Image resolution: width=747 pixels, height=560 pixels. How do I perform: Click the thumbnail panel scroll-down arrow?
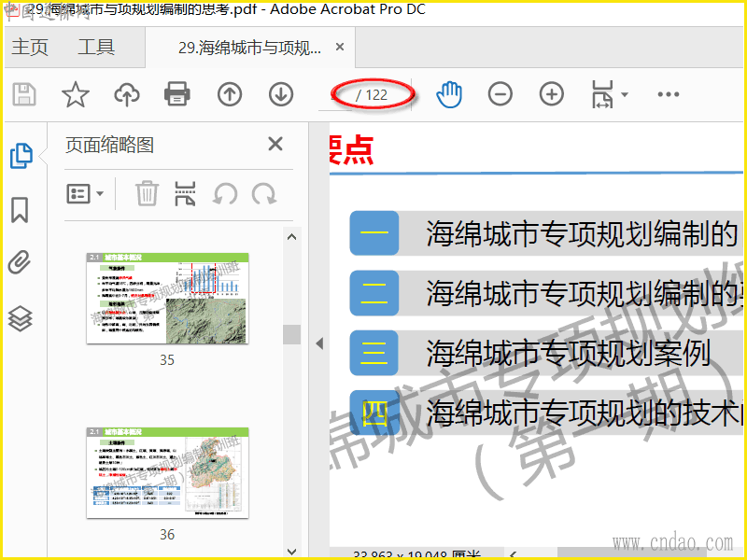(292, 552)
